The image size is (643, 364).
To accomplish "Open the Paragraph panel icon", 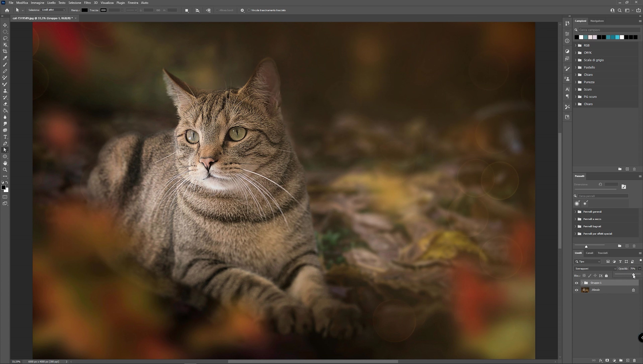I will pyautogui.click(x=567, y=97).
